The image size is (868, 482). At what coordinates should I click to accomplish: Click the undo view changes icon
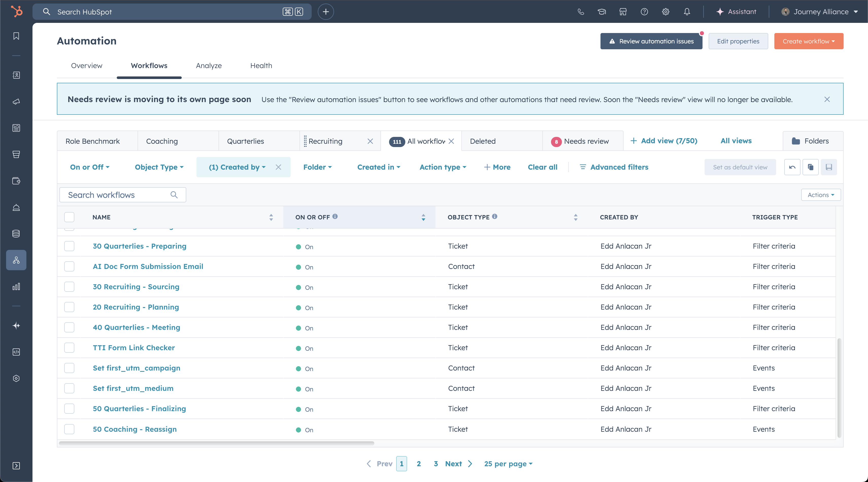[x=792, y=167]
